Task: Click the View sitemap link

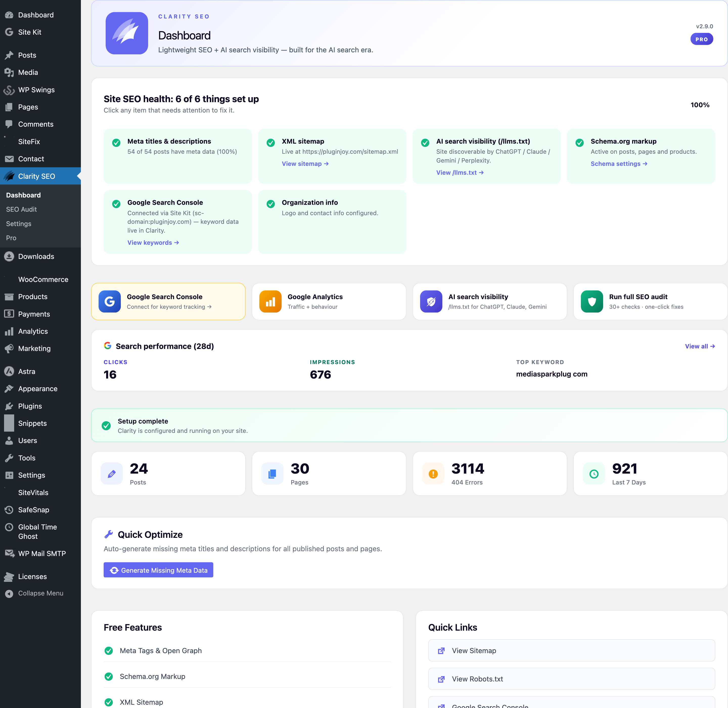Action: coord(305,164)
